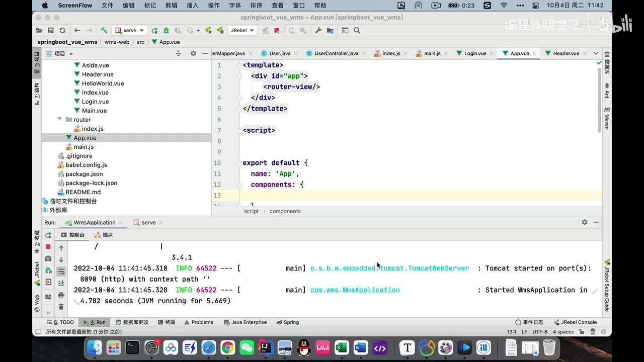Clear console output with the trash icon
Viewport: 644px width, 362px height.
[x=61, y=307]
